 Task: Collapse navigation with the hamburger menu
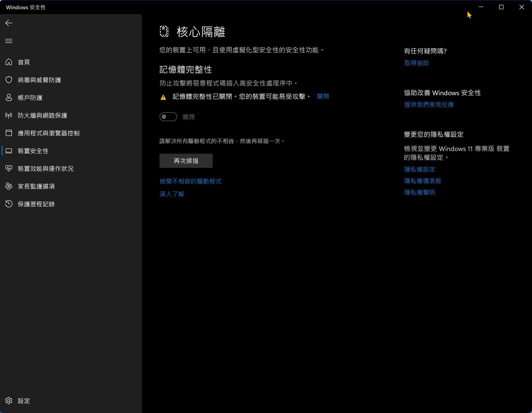coord(9,41)
